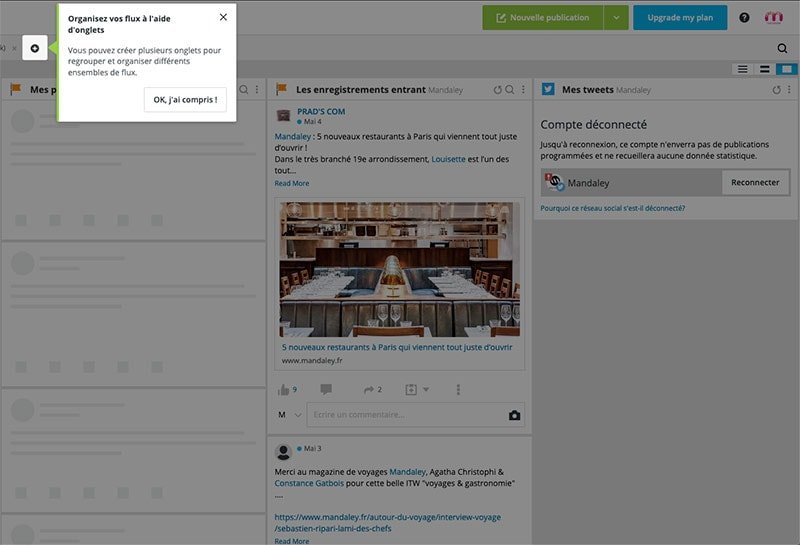Open options menu of first Mes stream
This screenshot has width=800, height=545.
click(257, 89)
